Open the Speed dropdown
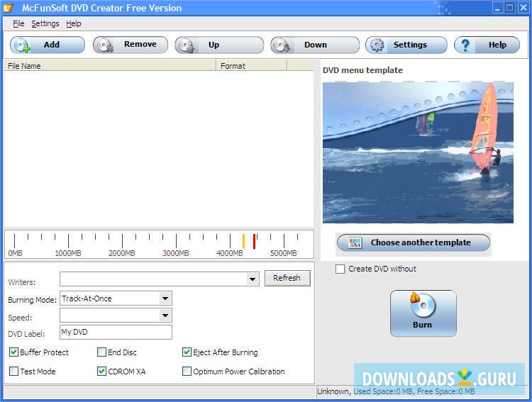532x402 pixels. click(165, 316)
